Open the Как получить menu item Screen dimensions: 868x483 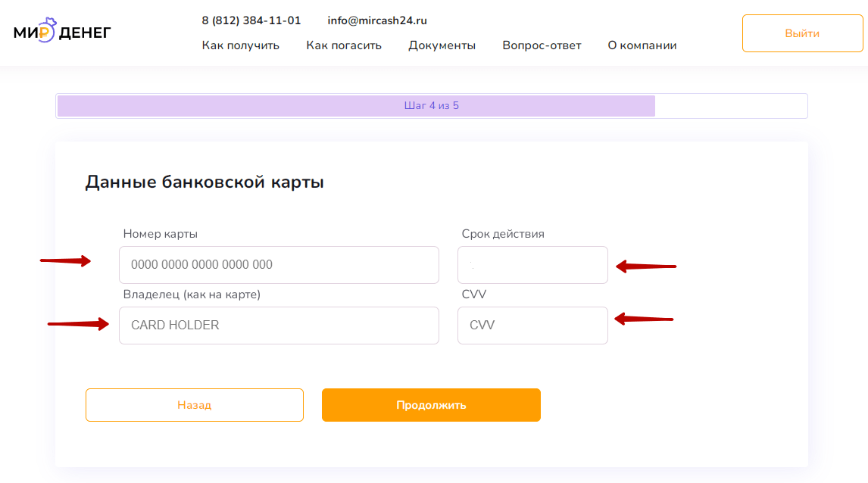tap(240, 45)
